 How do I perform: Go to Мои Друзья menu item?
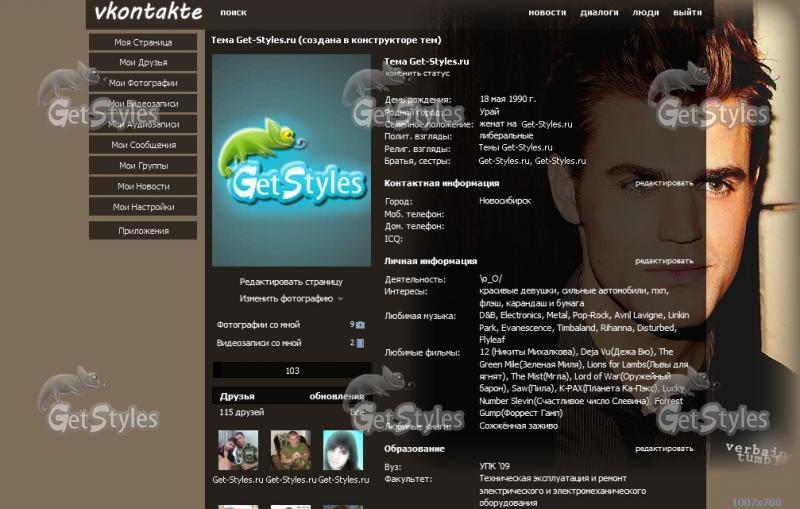click(143, 62)
